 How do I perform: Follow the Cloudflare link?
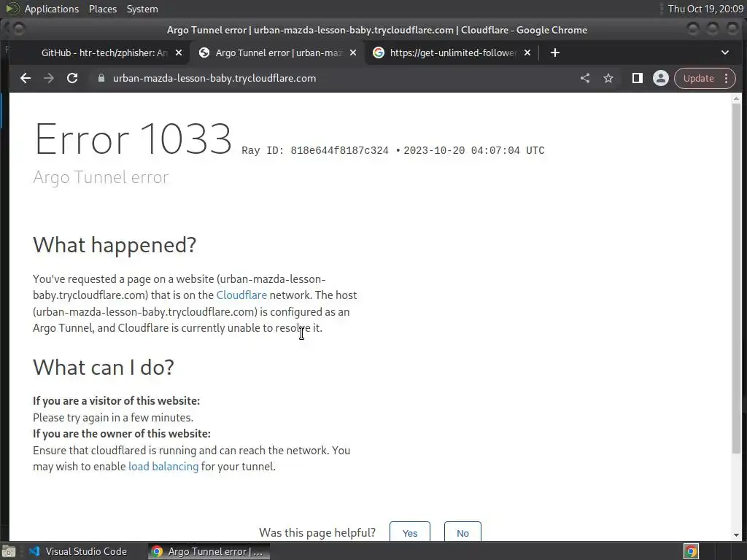click(x=241, y=295)
